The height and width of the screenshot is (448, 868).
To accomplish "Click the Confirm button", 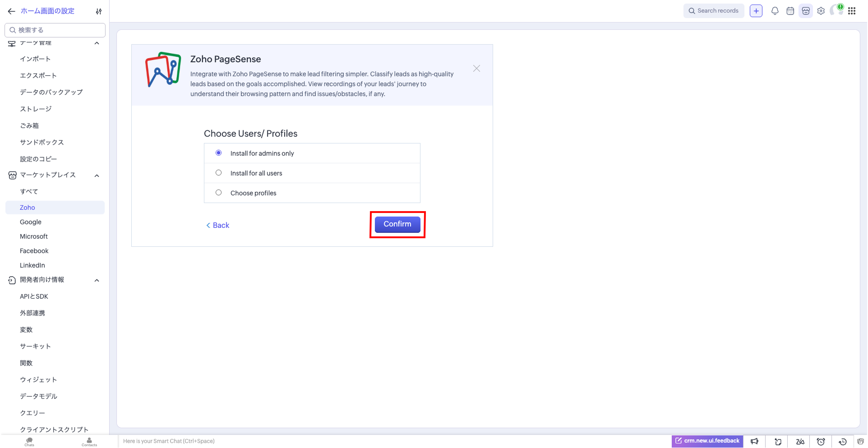I will [397, 224].
